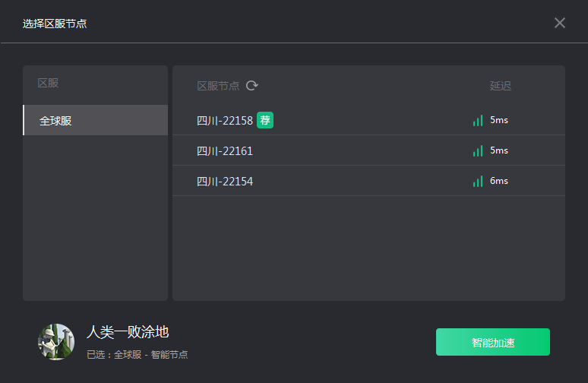Refresh the server node list
The width and height of the screenshot is (588, 383).
coord(252,86)
